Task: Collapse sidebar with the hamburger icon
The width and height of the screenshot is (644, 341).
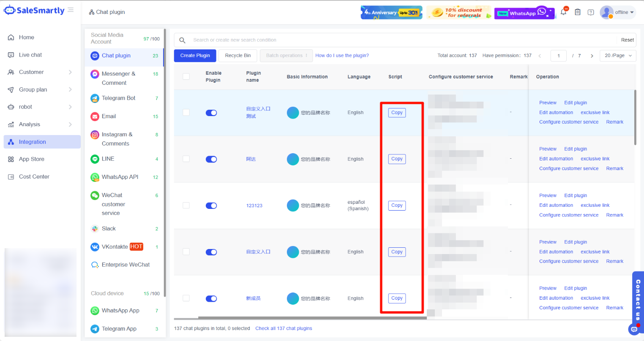Action: [71, 10]
